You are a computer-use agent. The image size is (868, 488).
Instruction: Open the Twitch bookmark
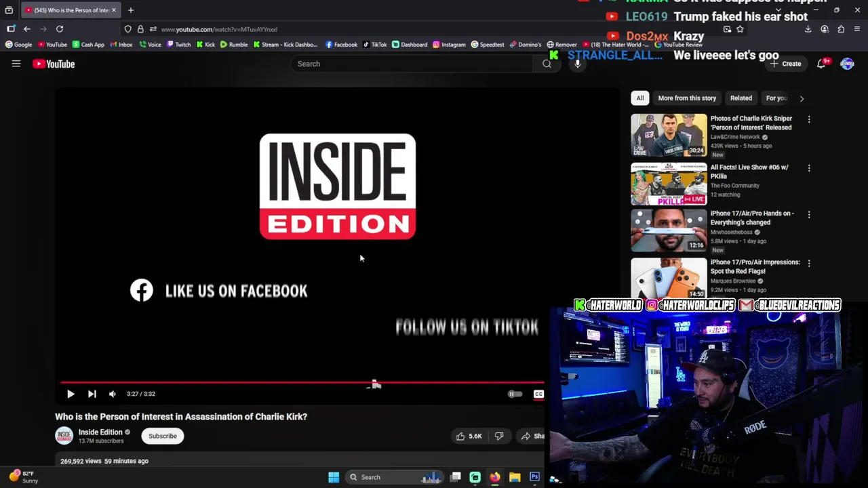click(178, 45)
